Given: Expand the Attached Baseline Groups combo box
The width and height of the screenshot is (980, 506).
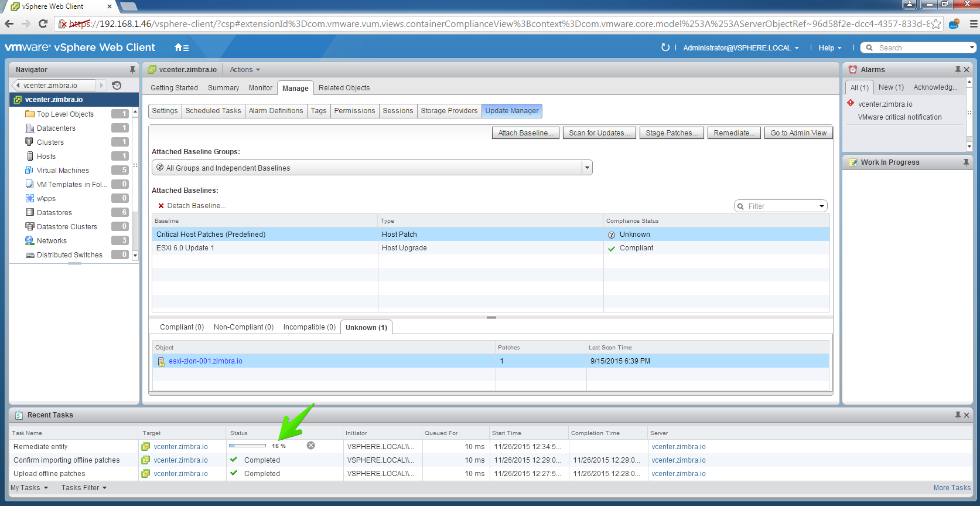Looking at the screenshot, I should pyautogui.click(x=587, y=168).
